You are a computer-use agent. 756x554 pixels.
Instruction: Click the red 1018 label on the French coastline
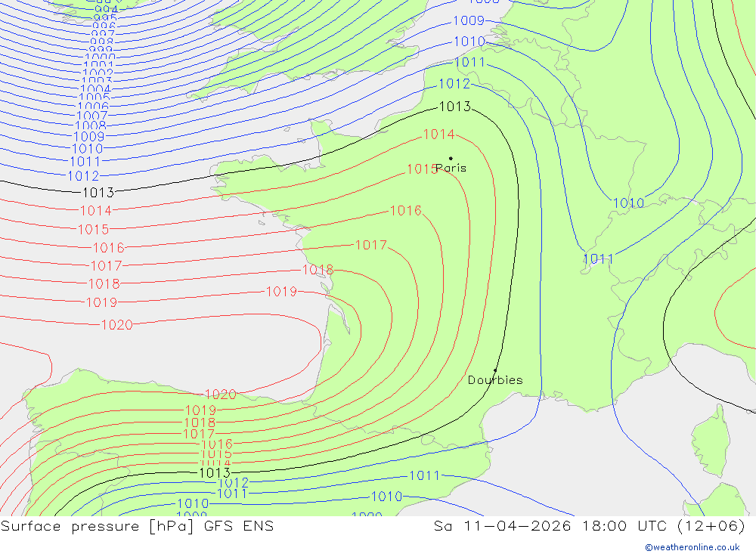point(318,270)
